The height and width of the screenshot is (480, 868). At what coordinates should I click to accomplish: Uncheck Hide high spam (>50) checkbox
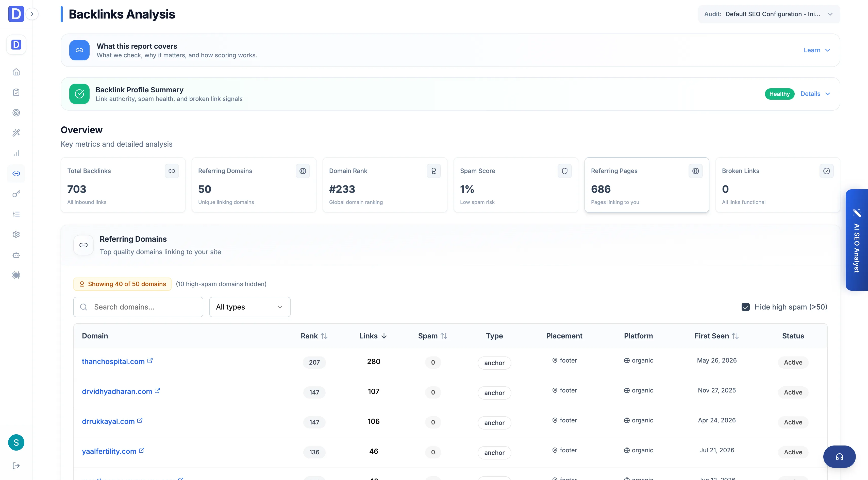point(746,307)
